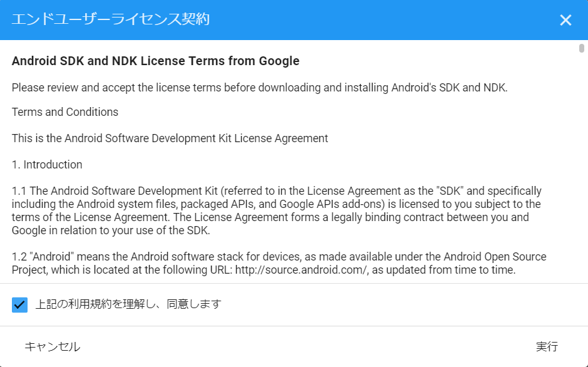
Task: Click the Android SDK and NDK heading
Action: coord(155,61)
